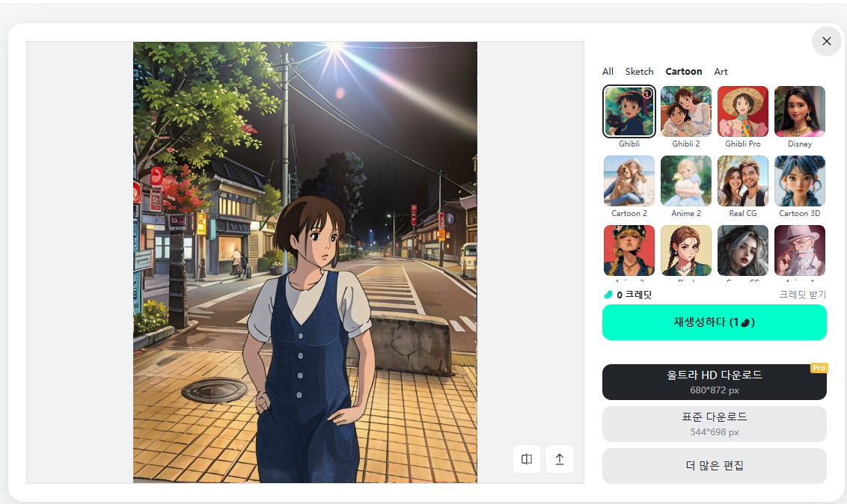Pick the braided-hair girl style thumbnail
847x504 pixels.
click(x=686, y=251)
